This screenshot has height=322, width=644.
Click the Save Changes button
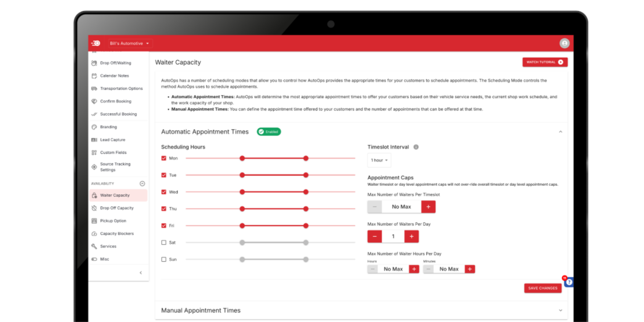point(543,288)
